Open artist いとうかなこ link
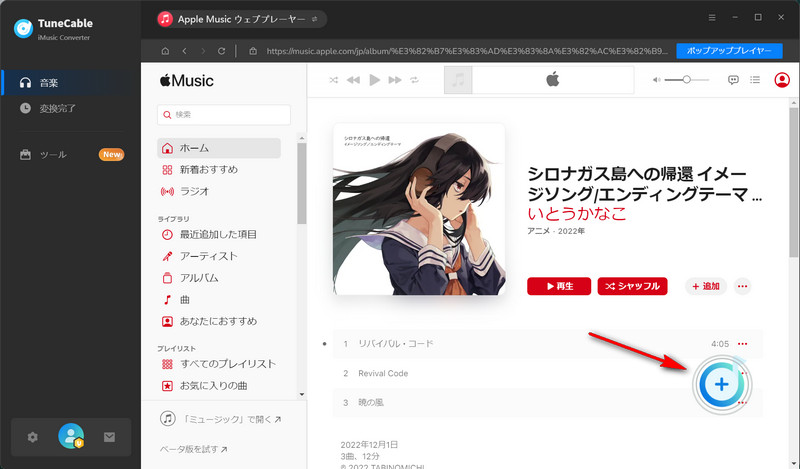800x469 pixels. [577, 213]
